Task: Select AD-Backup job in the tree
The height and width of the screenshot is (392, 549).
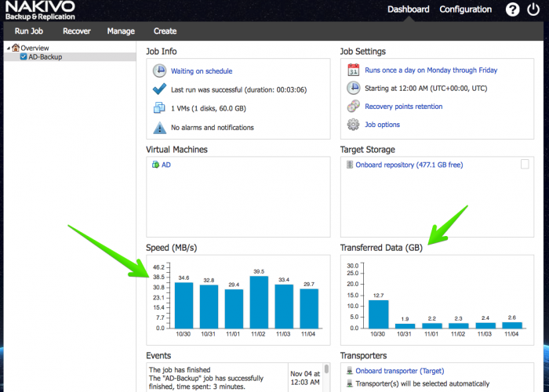Action: pyautogui.click(x=45, y=56)
